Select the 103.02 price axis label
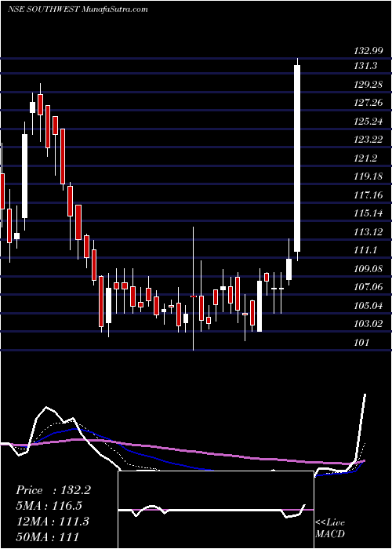 click(x=368, y=324)
